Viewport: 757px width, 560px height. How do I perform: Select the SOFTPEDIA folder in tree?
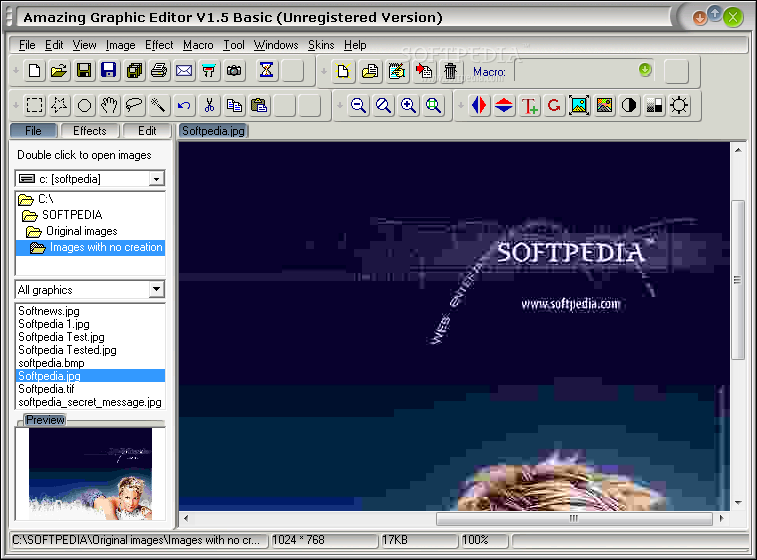72,215
